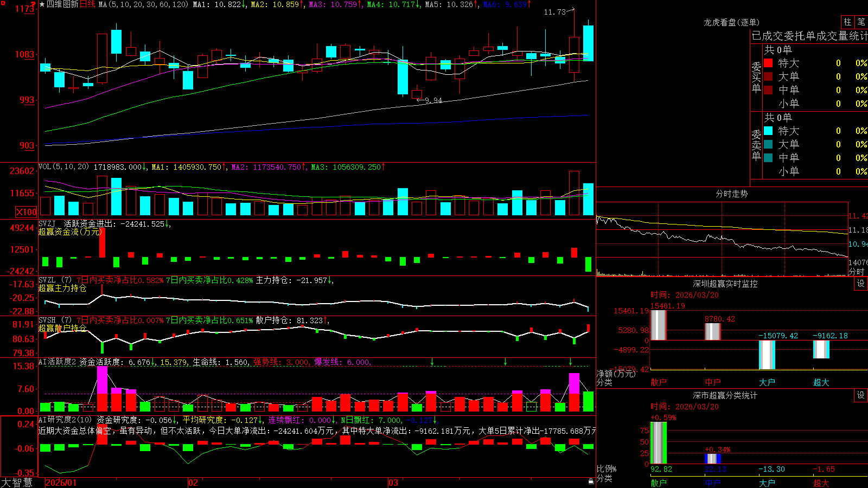Click the 02 month marker on timeline

pyautogui.click(x=193, y=483)
